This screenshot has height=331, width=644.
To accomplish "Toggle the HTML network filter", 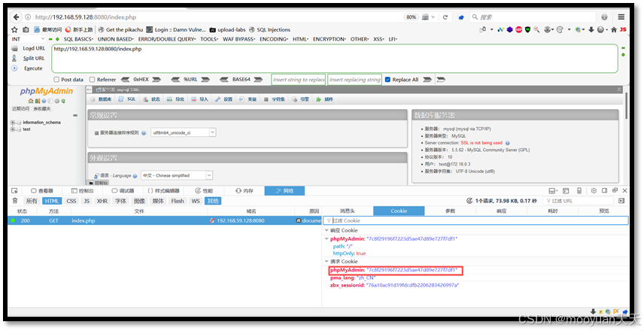I will [52, 201].
